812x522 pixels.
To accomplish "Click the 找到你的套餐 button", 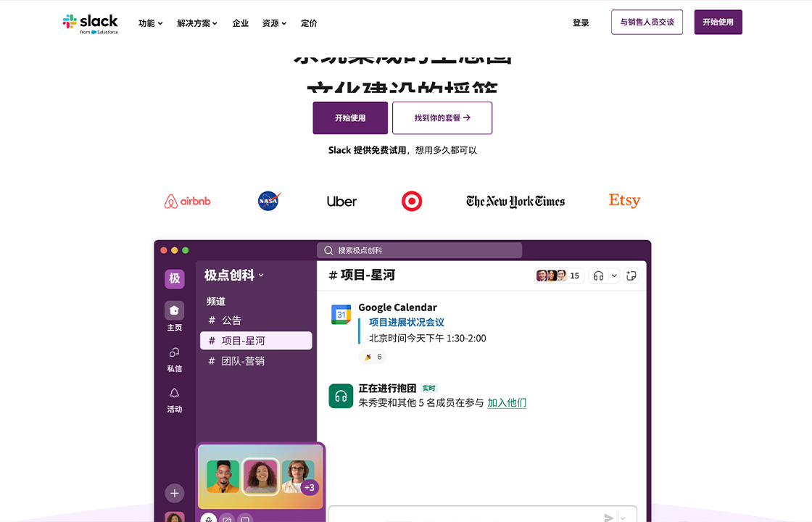I will click(442, 118).
